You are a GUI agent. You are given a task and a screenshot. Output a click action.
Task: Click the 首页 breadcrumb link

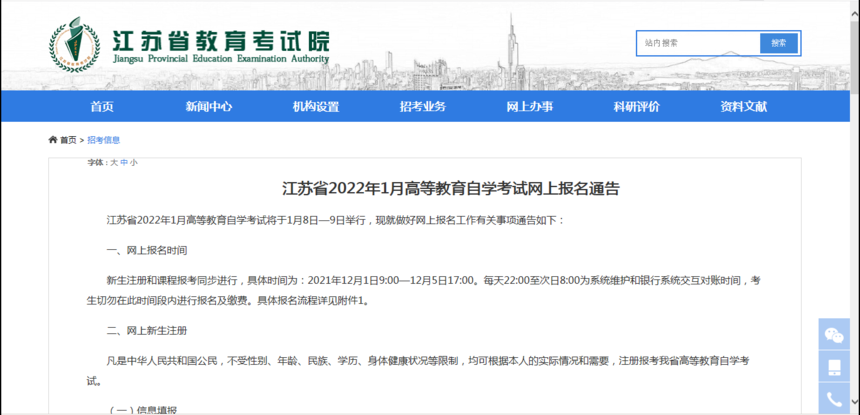68,140
